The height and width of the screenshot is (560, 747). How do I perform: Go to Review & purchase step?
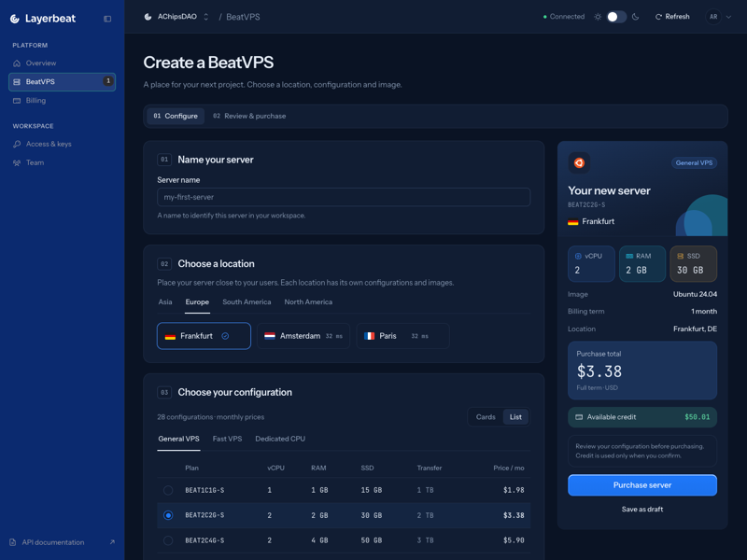(249, 116)
